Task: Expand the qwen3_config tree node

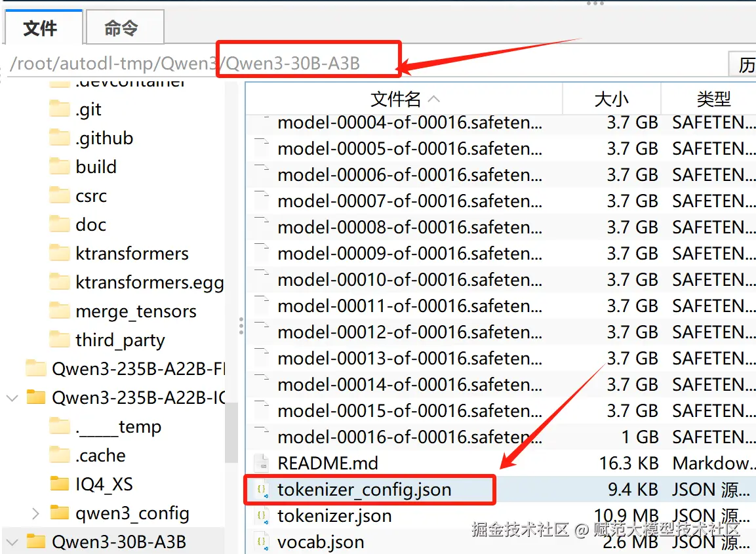Action: tap(35, 513)
